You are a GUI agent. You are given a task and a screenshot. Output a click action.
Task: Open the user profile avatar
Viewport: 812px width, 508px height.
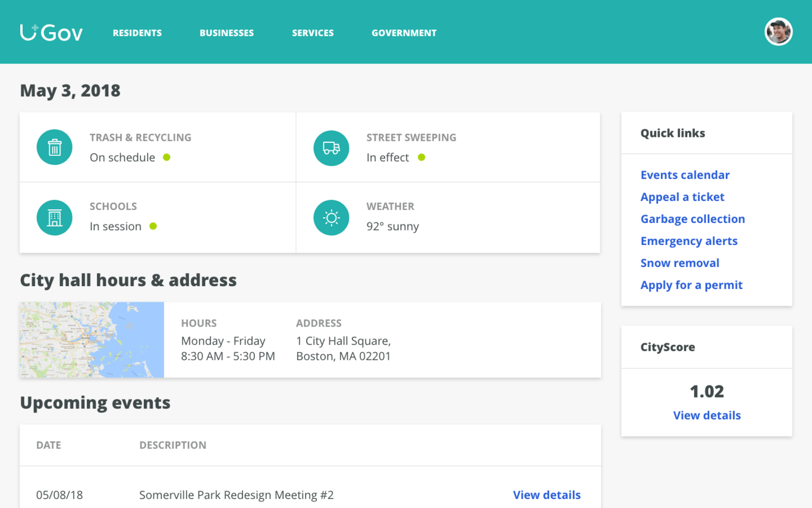(778, 32)
